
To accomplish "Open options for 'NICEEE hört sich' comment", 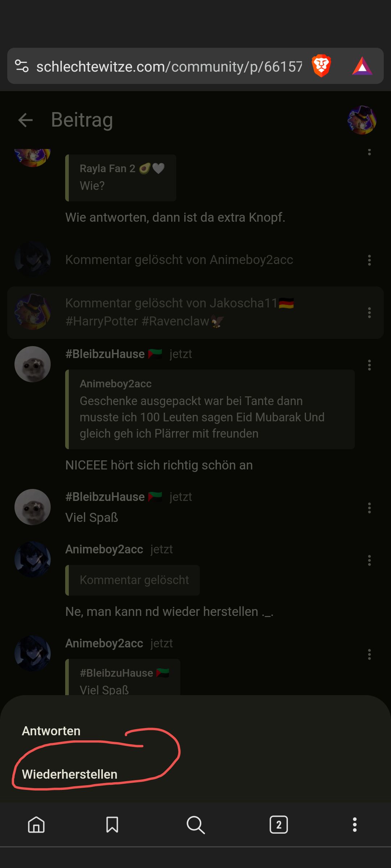I will coord(369,365).
